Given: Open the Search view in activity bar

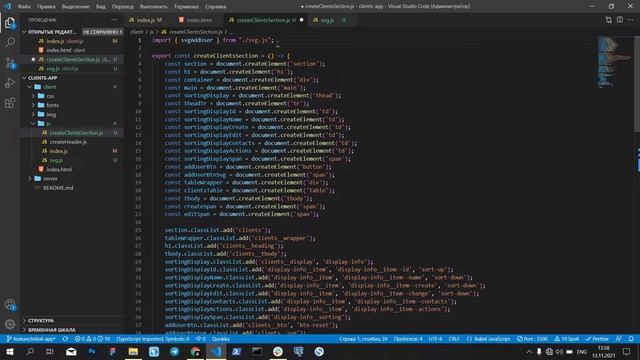Looking at the screenshot, I should click(x=10, y=42).
